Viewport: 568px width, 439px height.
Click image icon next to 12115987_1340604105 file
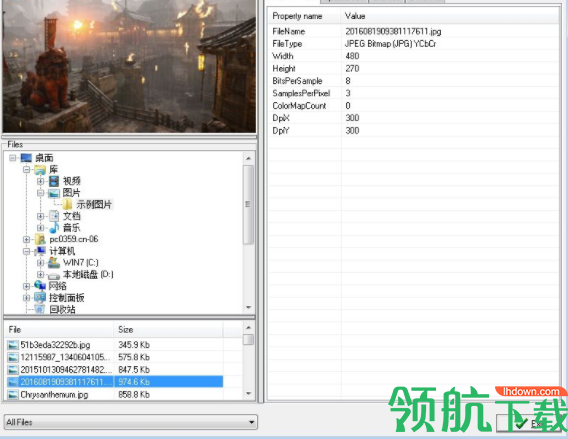13,357
